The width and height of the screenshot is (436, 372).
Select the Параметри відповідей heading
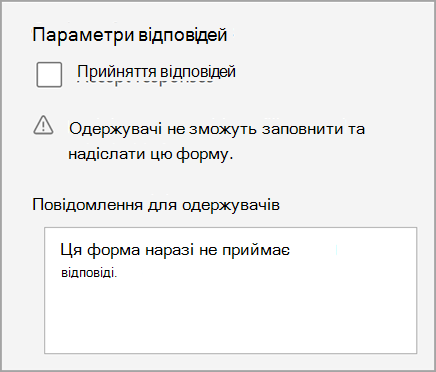[130, 35]
